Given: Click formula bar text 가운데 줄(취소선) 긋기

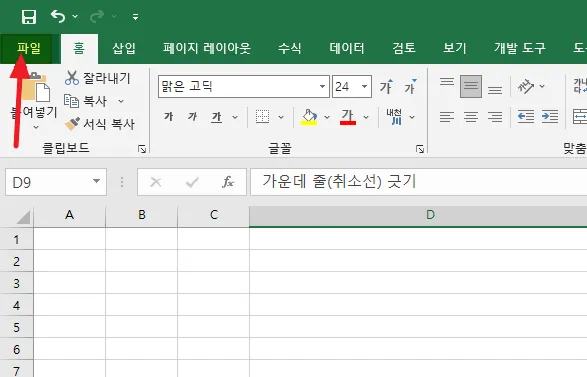Looking at the screenshot, I should [x=339, y=182].
